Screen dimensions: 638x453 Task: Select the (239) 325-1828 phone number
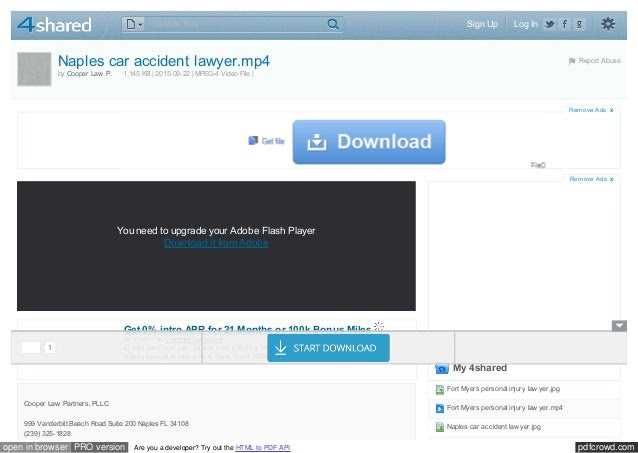coord(47,434)
